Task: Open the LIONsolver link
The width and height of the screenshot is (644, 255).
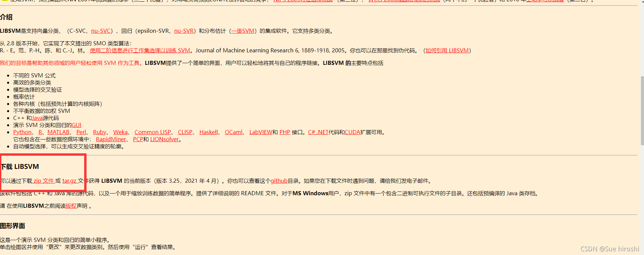Action: [164, 139]
